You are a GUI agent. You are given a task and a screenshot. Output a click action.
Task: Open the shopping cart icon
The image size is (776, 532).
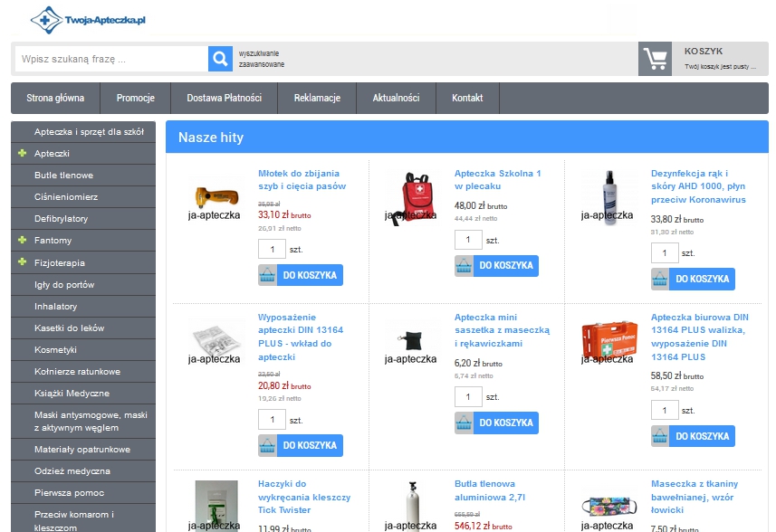pyautogui.click(x=656, y=59)
